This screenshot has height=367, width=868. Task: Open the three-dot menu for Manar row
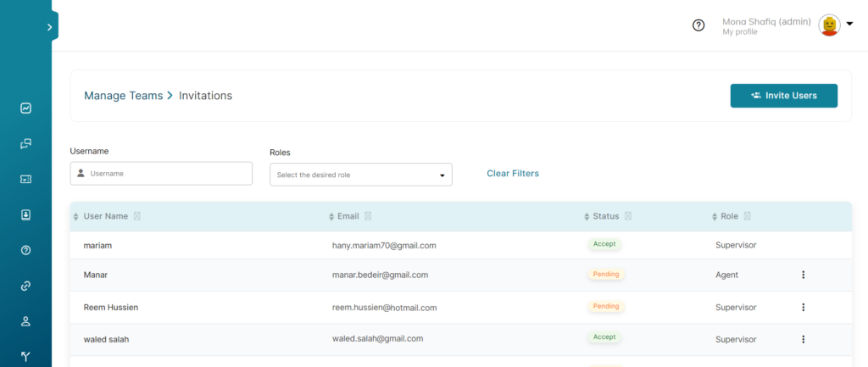click(x=804, y=275)
